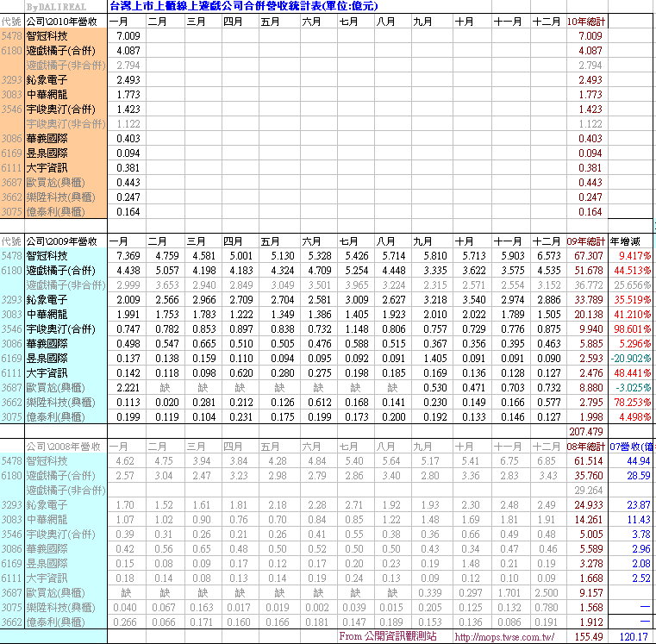
Task: Select 華義國際 in the 2010 table
Action: 47,139
